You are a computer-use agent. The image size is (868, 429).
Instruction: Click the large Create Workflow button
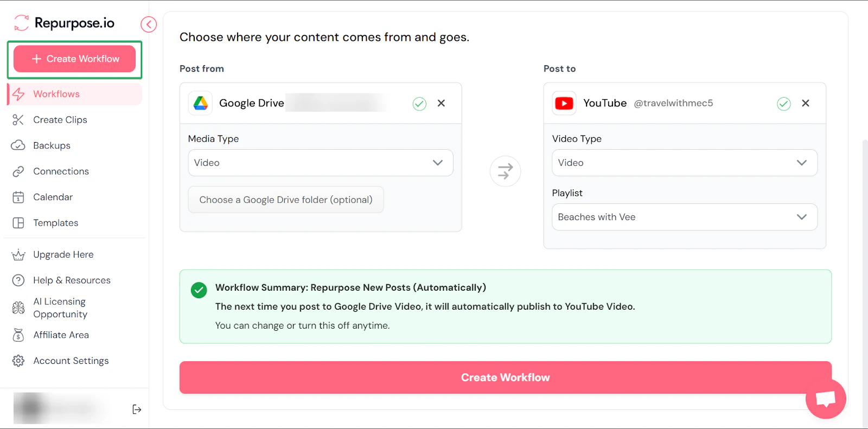[505, 377]
